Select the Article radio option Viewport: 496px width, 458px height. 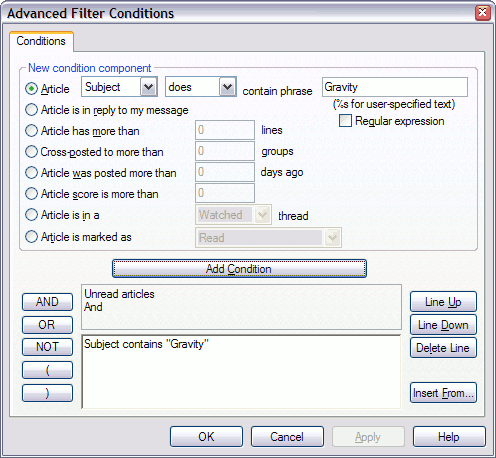(x=31, y=89)
